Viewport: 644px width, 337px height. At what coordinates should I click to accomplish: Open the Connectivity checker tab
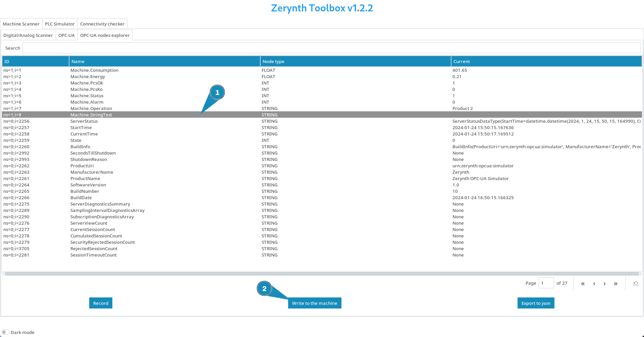(x=102, y=24)
